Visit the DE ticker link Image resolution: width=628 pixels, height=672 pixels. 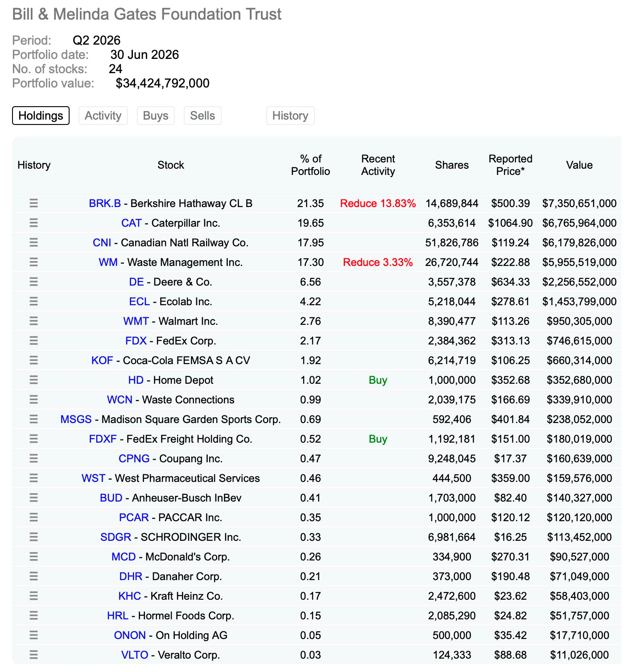point(136,282)
